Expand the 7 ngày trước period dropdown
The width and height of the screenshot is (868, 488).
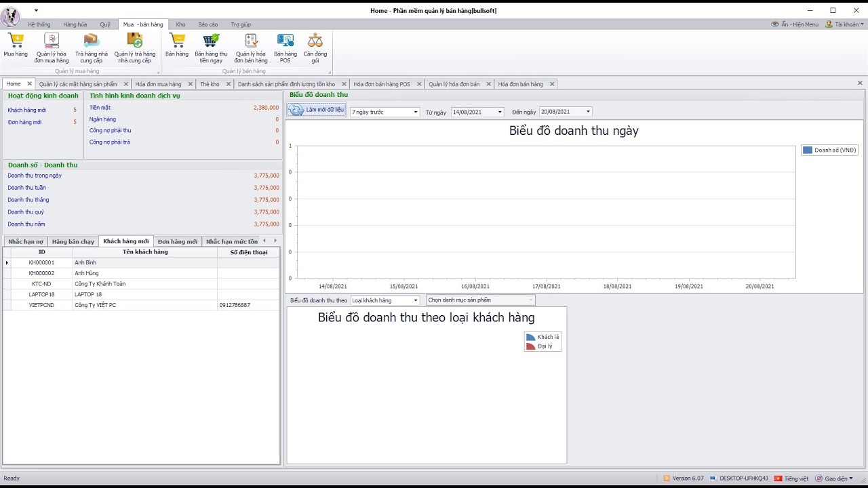(x=416, y=112)
